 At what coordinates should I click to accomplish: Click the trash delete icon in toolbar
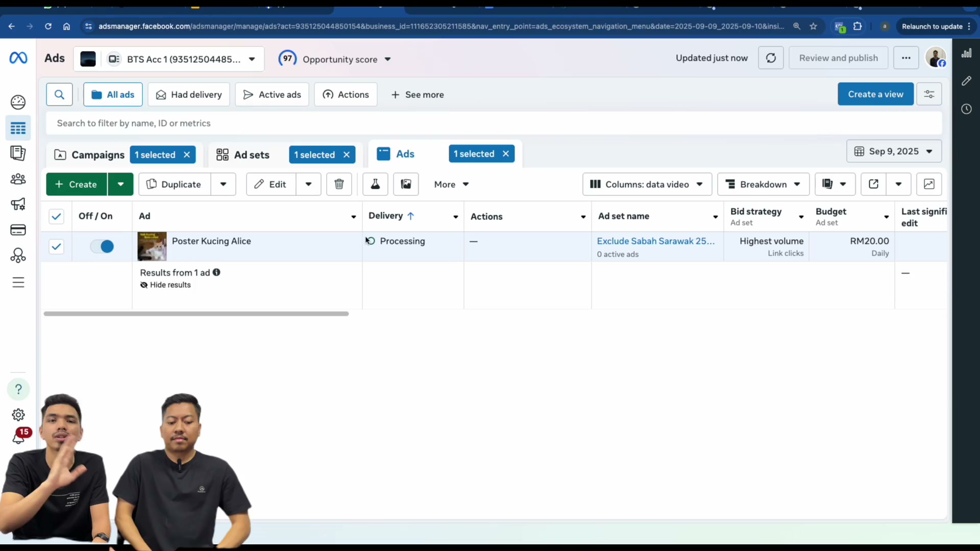[339, 184]
